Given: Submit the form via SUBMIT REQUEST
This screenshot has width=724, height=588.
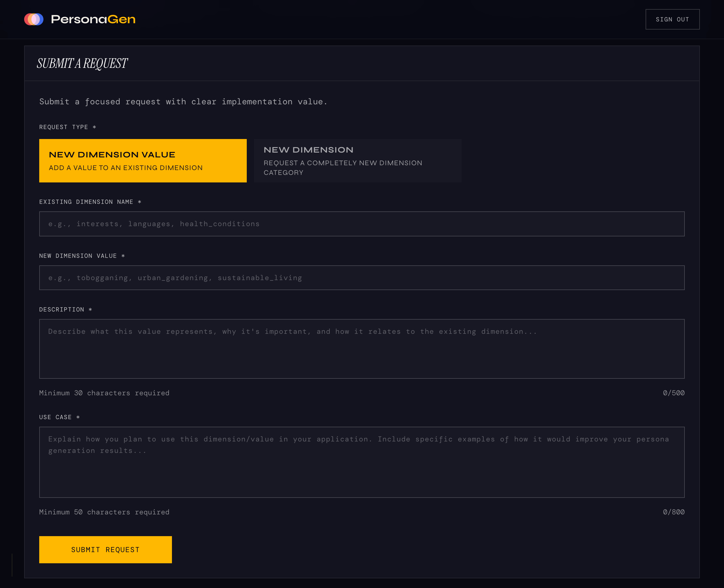Looking at the screenshot, I should click(105, 549).
